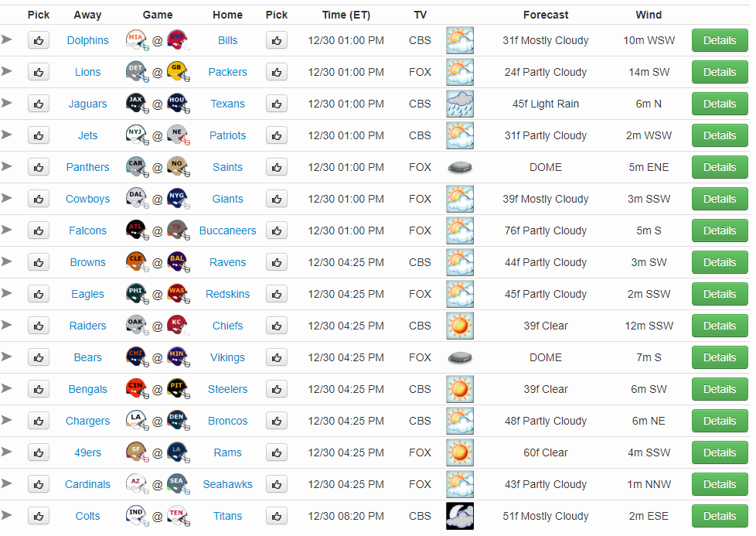Click the clear sun weather icon for Raiders game
Image resolution: width=756 pixels, height=536 pixels.
460,326
